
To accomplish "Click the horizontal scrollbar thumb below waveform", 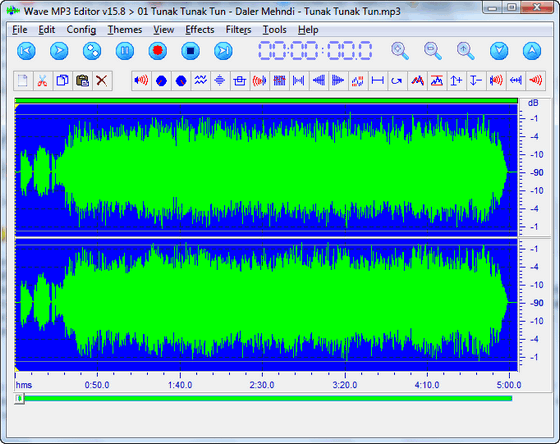I will click(x=20, y=398).
